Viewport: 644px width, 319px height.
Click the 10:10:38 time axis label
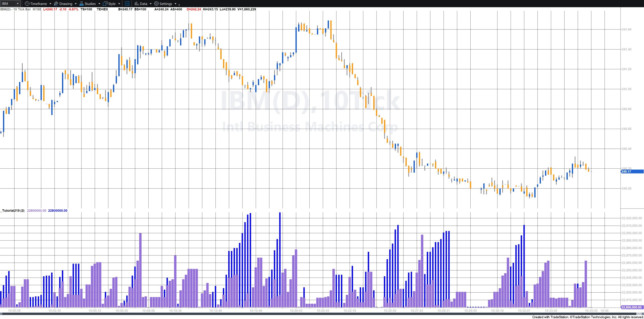175,311
